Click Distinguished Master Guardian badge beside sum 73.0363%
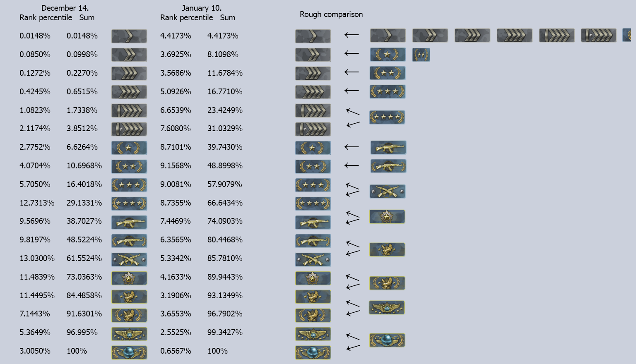 click(129, 278)
